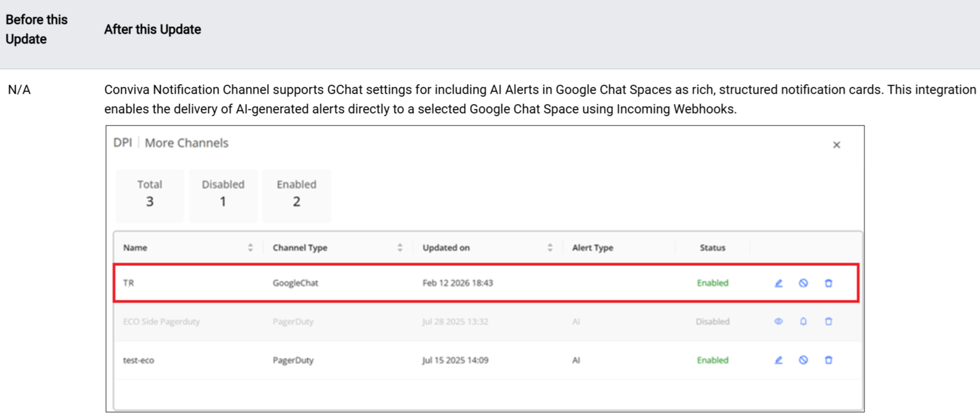Delete the ECO Side Pagerduty channel
The width and height of the screenshot is (980, 418).
click(828, 322)
